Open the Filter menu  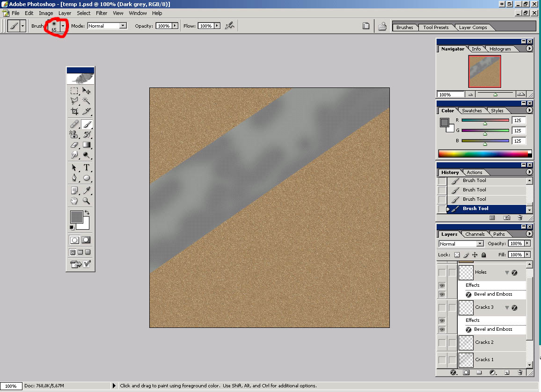coord(102,13)
